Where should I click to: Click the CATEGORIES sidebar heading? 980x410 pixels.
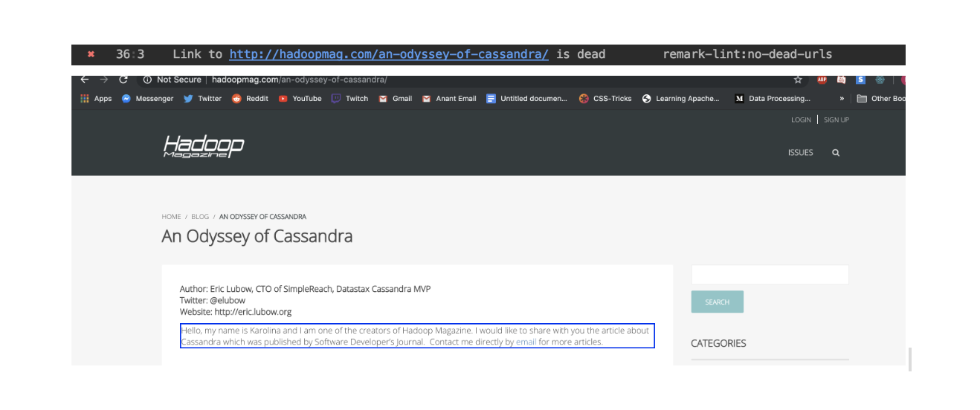[718, 343]
